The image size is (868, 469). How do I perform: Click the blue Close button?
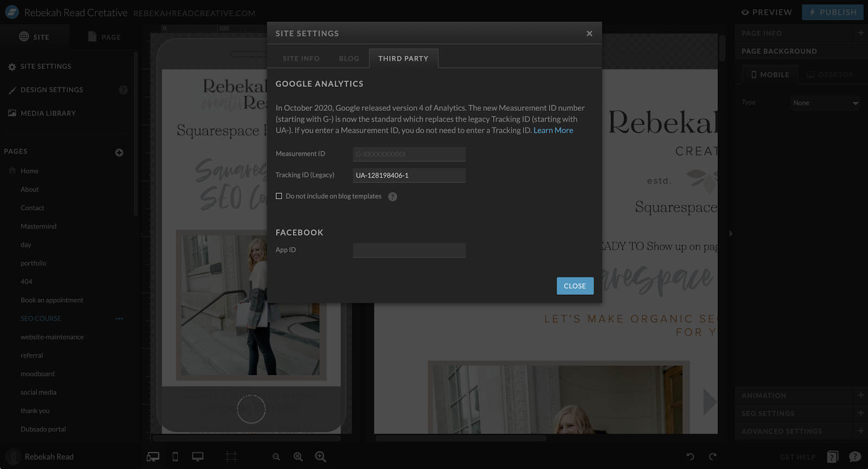point(575,286)
